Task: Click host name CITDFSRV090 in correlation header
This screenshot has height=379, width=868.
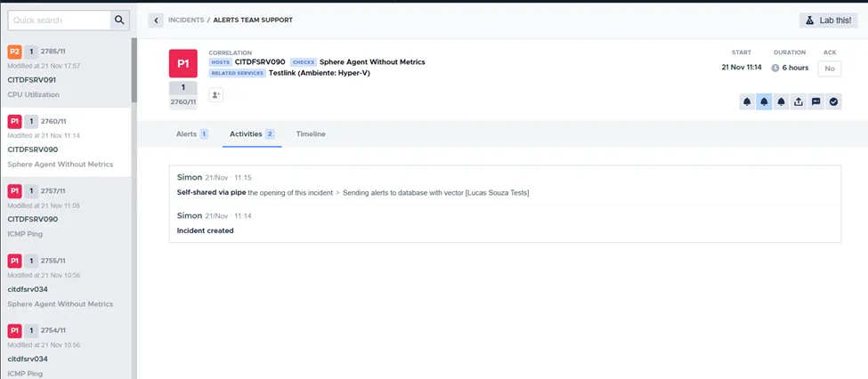Action: 260,62
